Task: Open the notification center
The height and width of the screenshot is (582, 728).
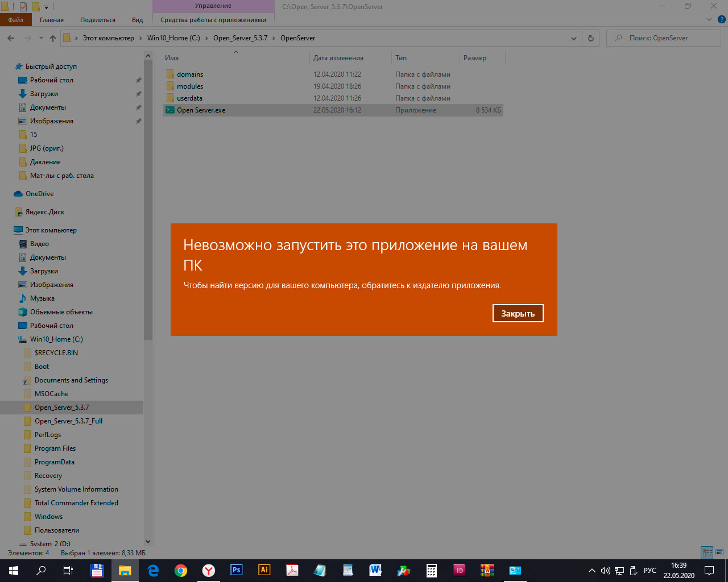Action: (709, 571)
